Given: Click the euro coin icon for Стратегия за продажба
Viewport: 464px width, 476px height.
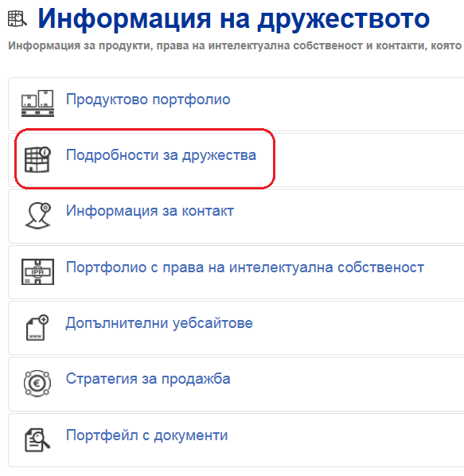Looking at the screenshot, I should 37,383.
